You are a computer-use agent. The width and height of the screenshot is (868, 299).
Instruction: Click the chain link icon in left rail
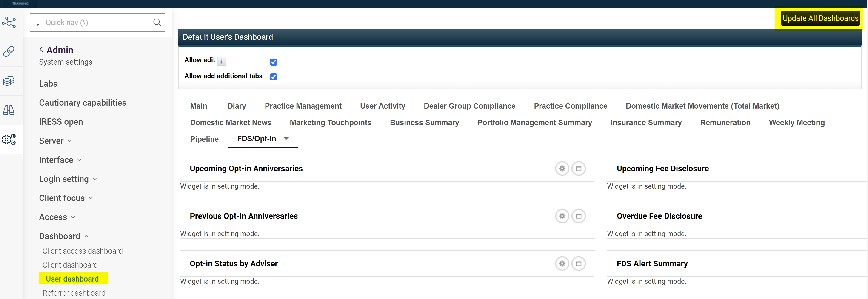pos(9,51)
